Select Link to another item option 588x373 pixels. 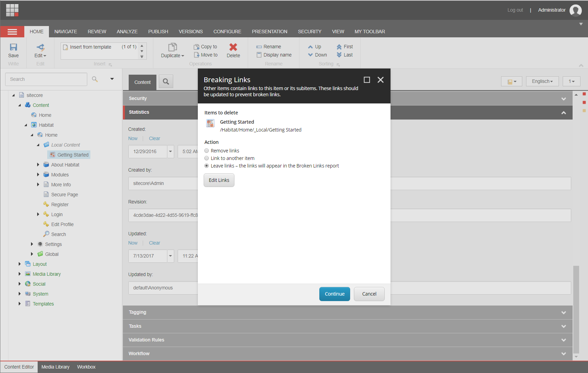coord(207,158)
